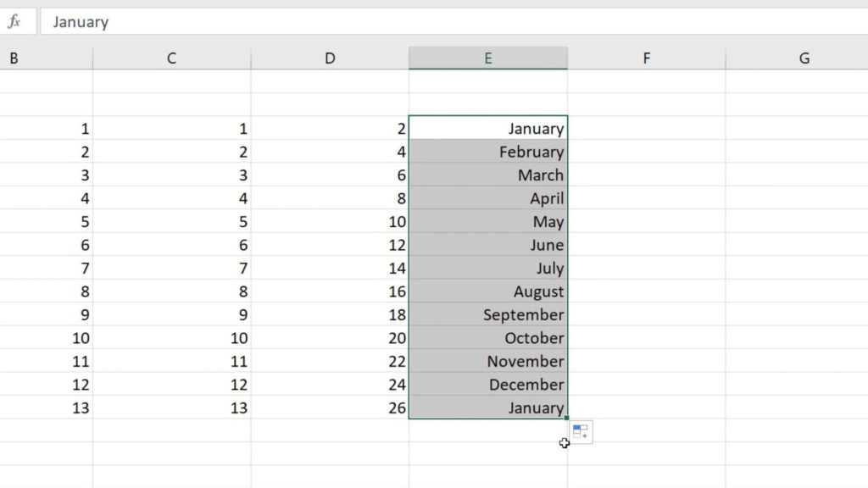Select column B header
Viewport: 868px width, 488px height.
(x=47, y=58)
